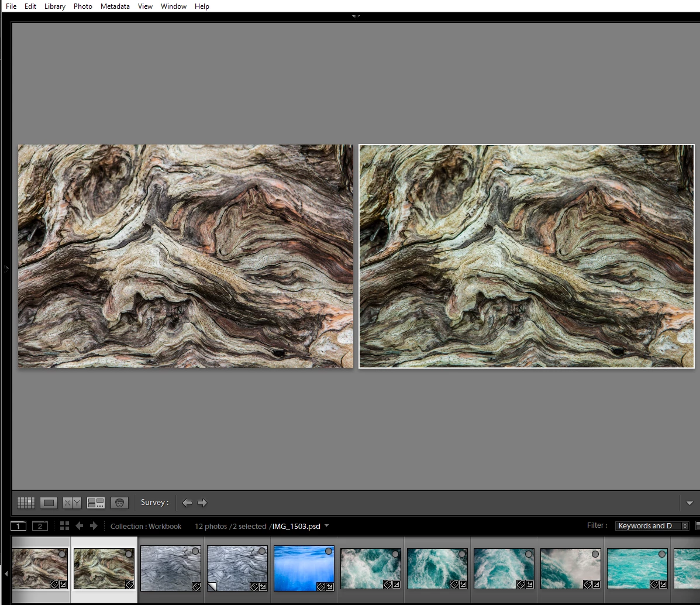Open filmstrip grid shortcut icon
Viewport: 700px width, 605px height.
64,526
